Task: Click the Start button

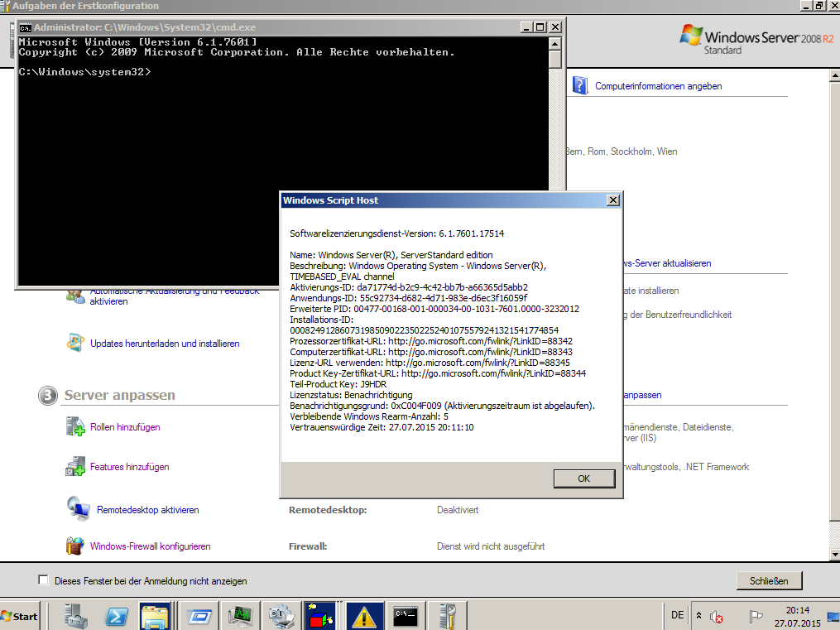Action: [19, 617]
